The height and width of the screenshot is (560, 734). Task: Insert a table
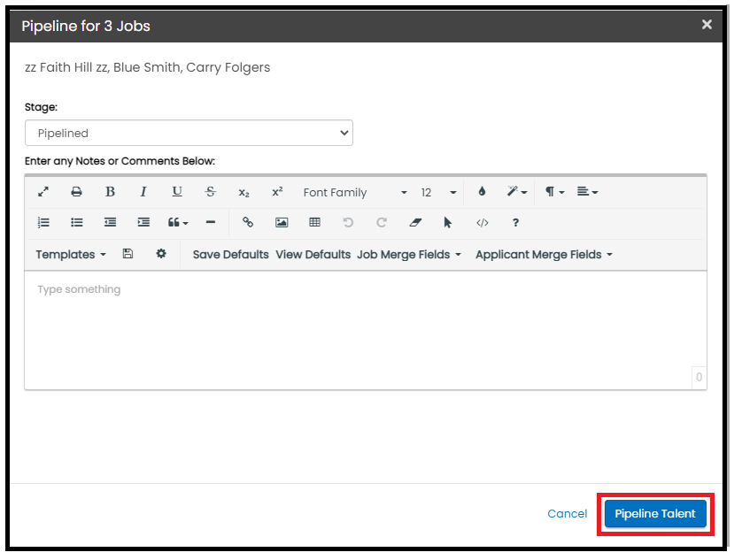click(314, 223)
